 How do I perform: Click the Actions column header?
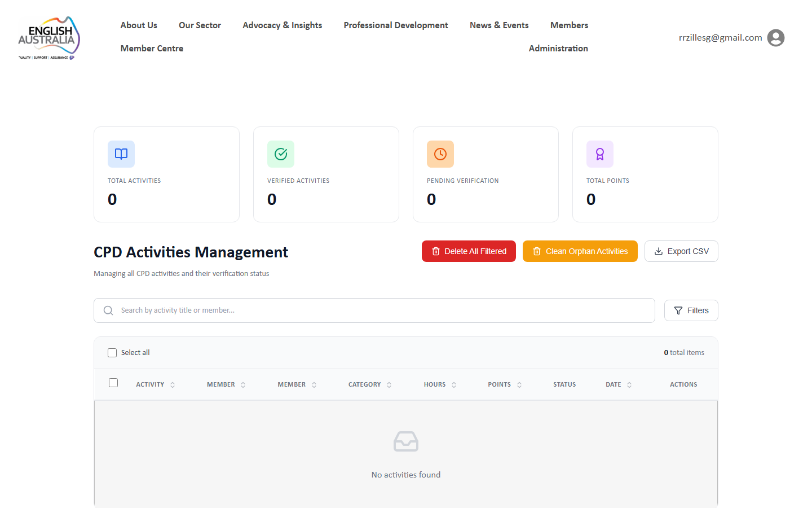[x=683, y=384]
